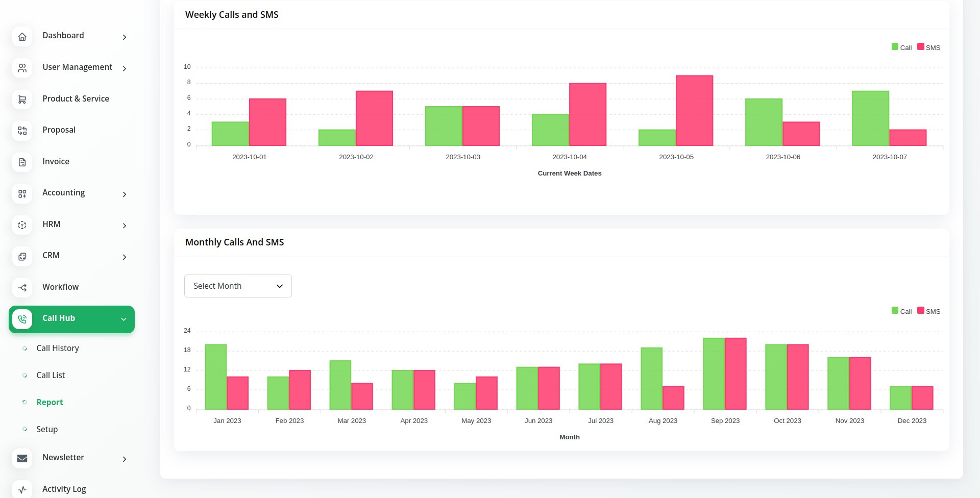Click the Newsletter envelope icon

[22, 458]
